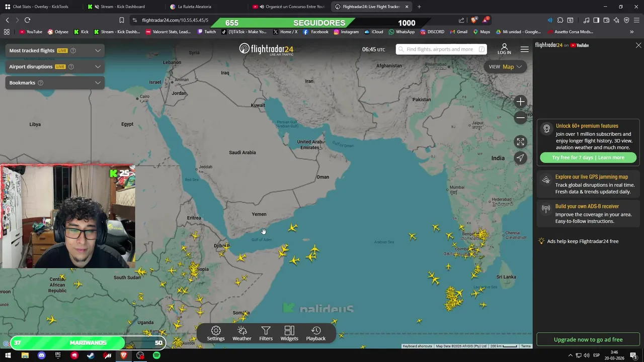
Task: Click the LOG IN user icon
Action: (x=504, y=49)
